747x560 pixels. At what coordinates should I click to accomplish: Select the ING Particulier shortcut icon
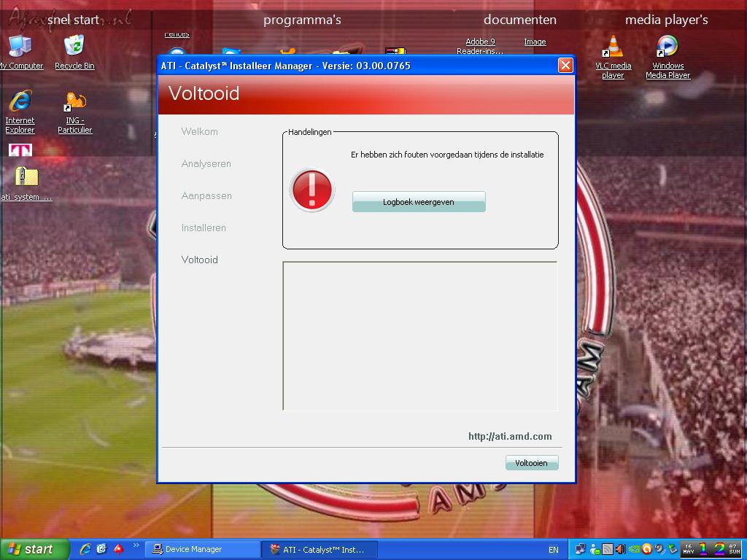[75, 113]
